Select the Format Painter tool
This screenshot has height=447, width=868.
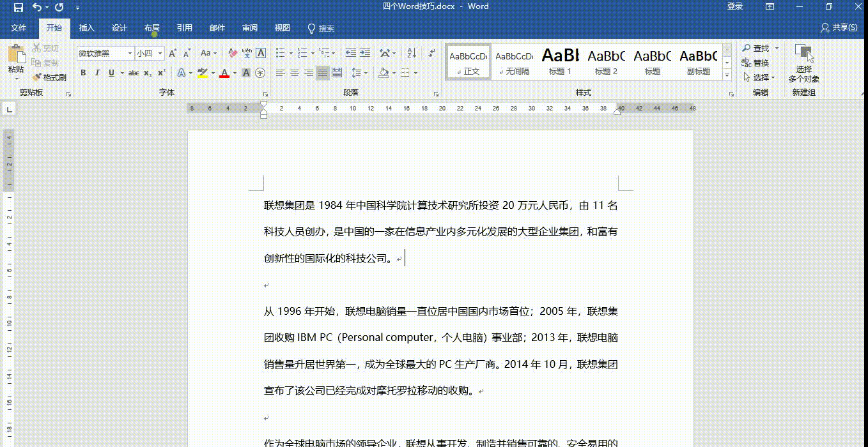coord(51,77)
